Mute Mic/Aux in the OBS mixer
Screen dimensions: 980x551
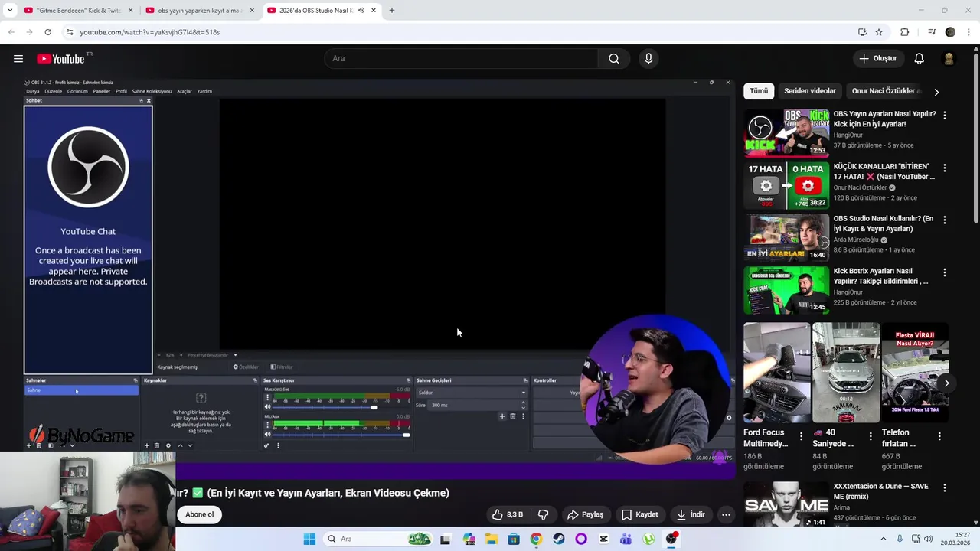point(267,435)
